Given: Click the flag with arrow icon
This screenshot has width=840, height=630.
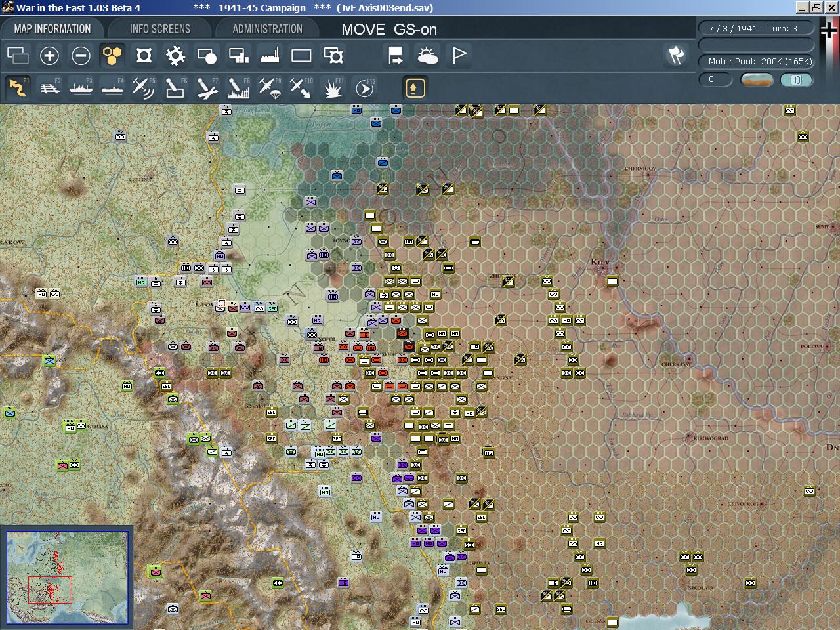Looking at the screenshot, I should pos(396,56).
